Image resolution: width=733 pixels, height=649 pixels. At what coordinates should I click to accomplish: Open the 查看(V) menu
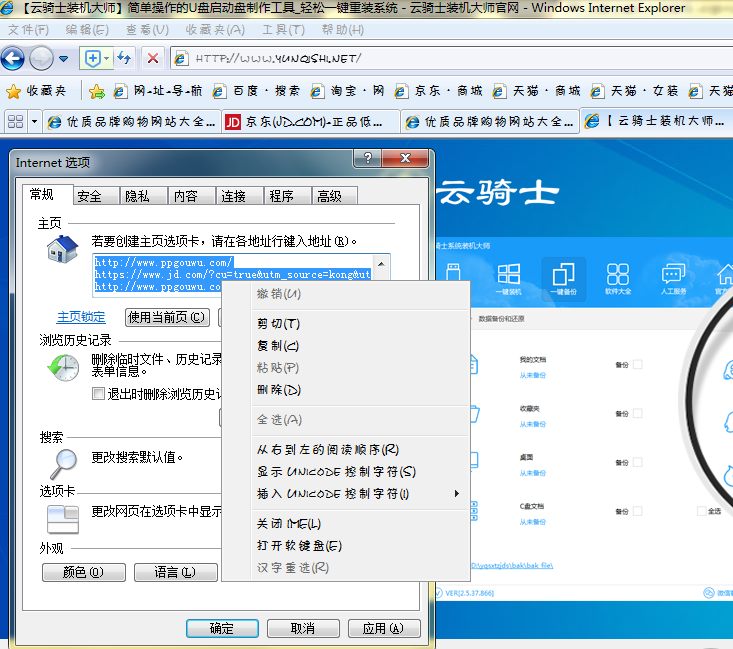click(147, 30)
